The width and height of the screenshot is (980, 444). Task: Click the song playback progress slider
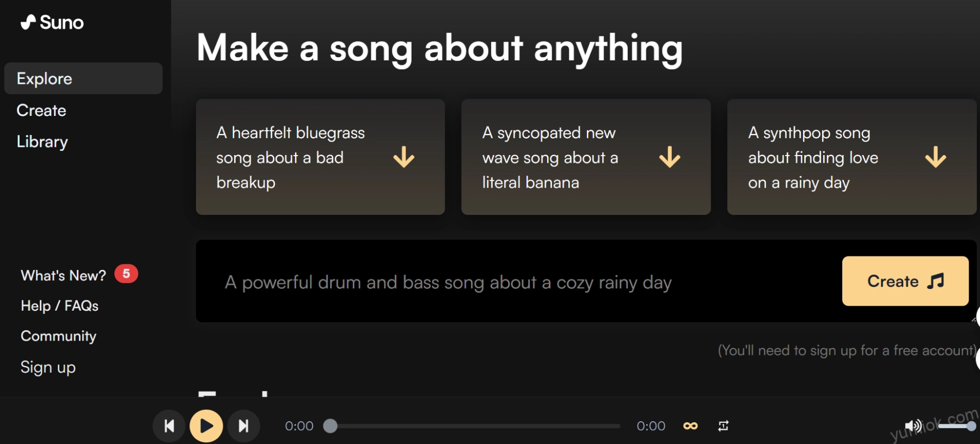[474, 426]
